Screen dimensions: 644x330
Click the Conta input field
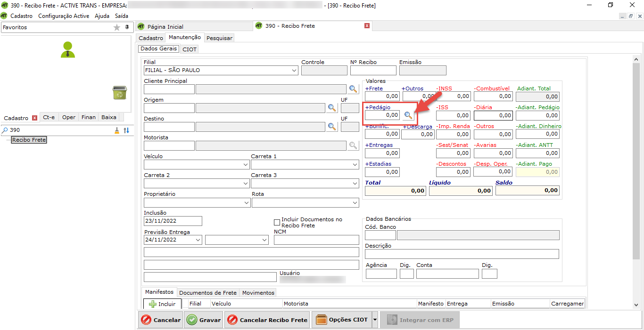coord(447,274)
